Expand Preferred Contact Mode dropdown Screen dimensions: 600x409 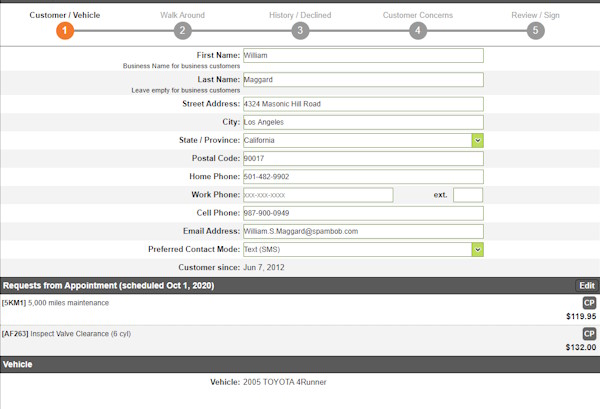478,249
